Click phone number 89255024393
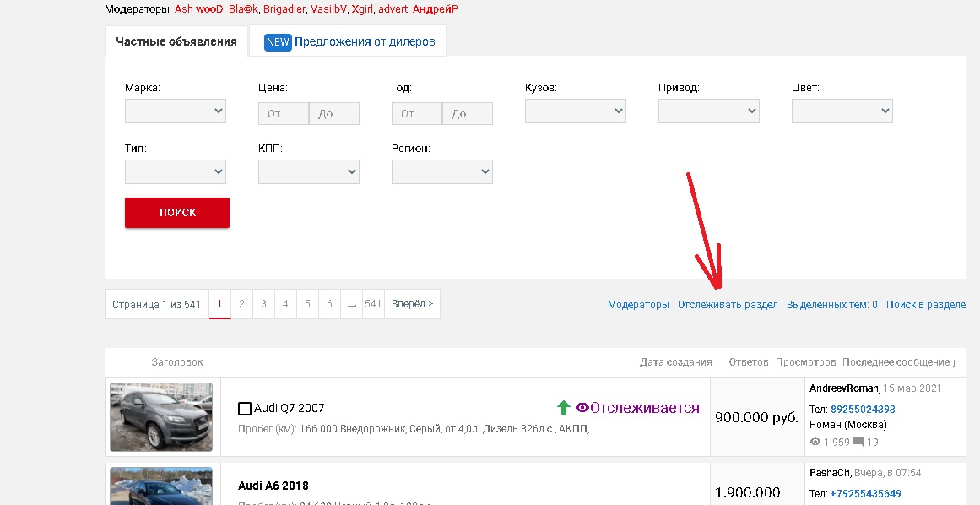The width and height of the screenshot is (980, 505). 863,410
